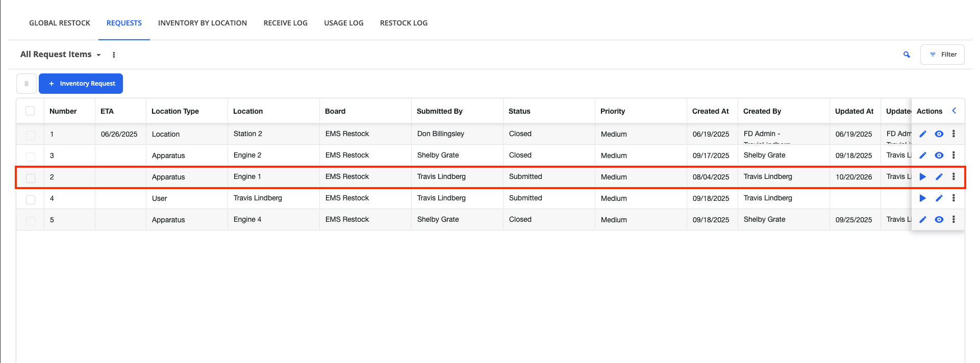Open the Restock Log tab
Viewport: 980px width, 363px height.
(404, 23)
